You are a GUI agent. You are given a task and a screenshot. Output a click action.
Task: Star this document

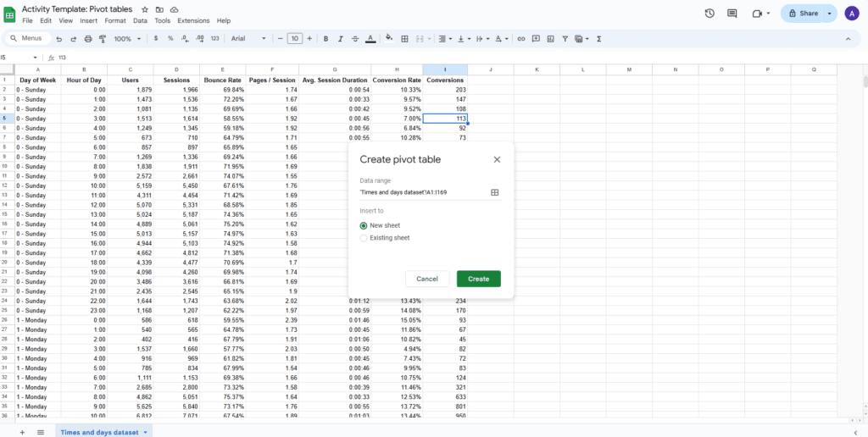click(145, 9)
